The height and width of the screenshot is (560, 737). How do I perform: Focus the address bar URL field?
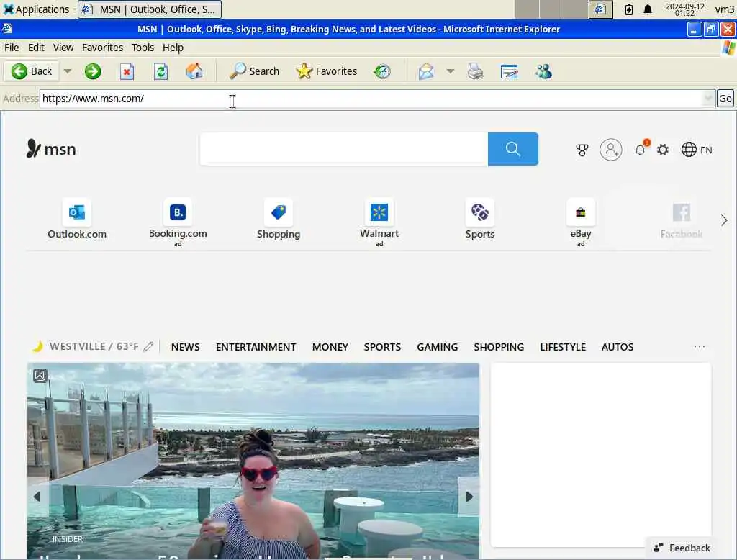(371, 99)
